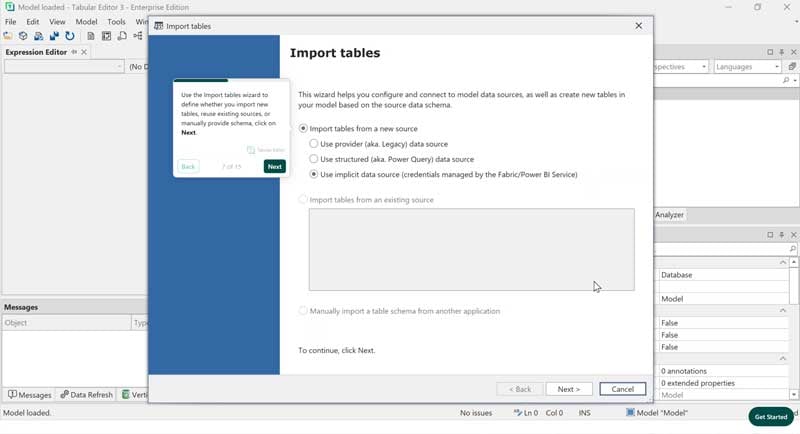
Task: Click the Object column header in Messages
Action: coord(66,323)
